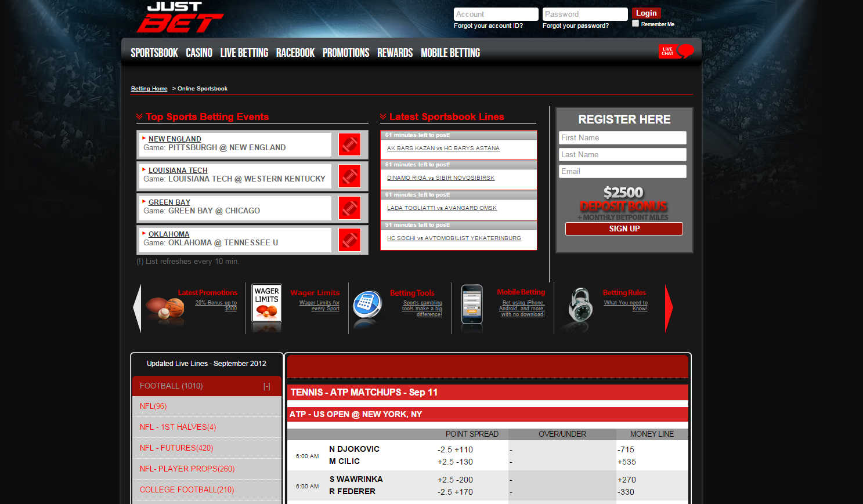The height and width of the screenshot is (504, 863).
Task: Click football icon beside Oklahoma game
Action: (x=349, y=240)
